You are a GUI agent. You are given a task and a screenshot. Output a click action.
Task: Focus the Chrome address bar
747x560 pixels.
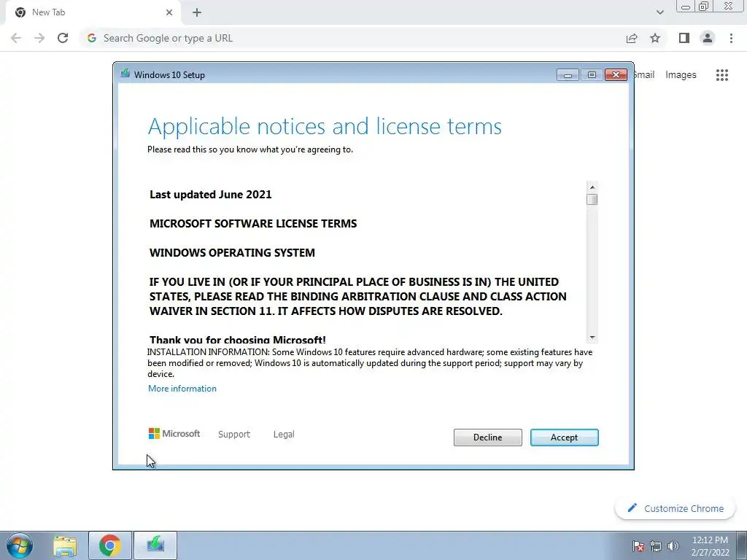(352, 38)
